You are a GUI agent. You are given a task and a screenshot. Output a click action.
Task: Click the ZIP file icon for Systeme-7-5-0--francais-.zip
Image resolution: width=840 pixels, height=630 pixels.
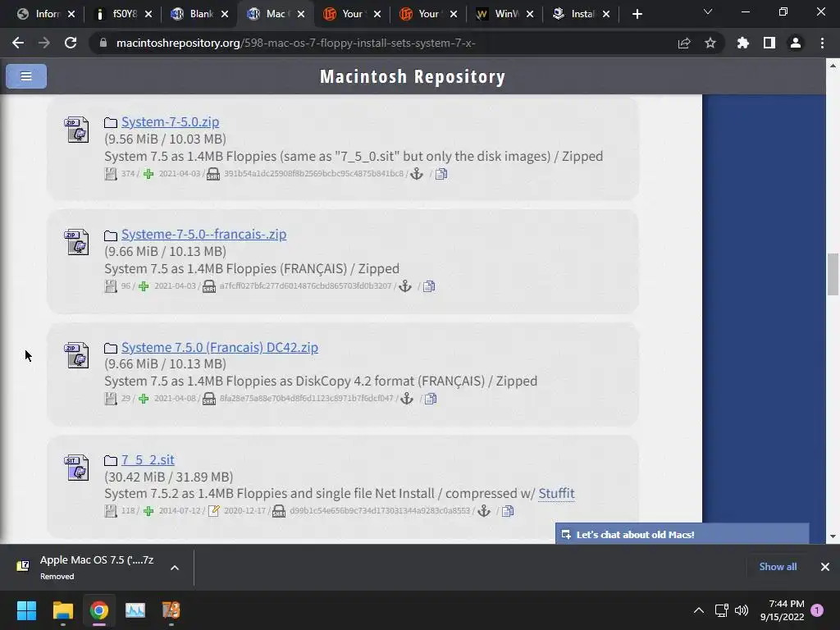tap(76, 242)
